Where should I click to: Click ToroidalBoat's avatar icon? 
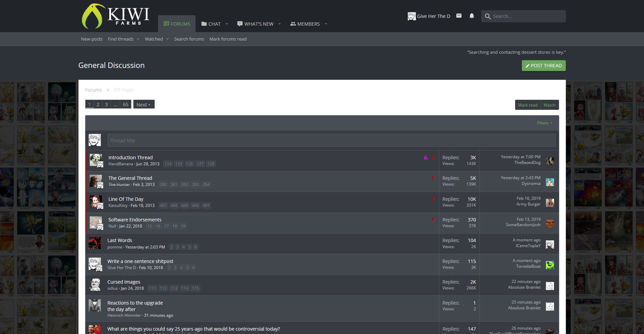550,265
